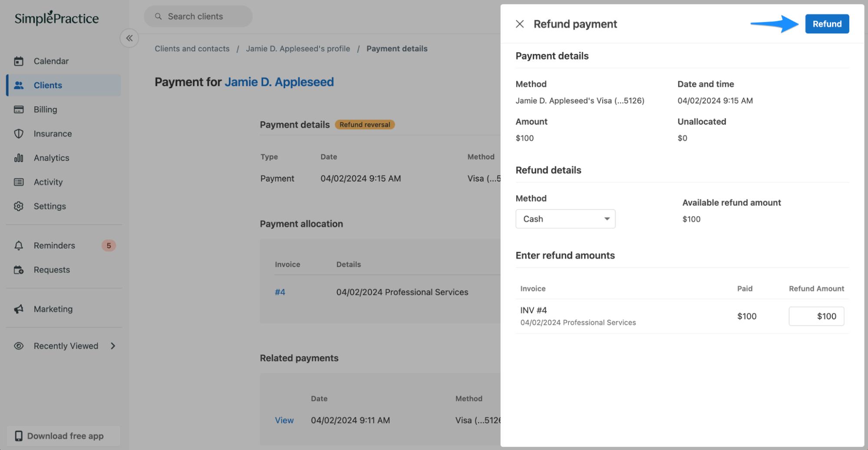Open the Reminders badge showing 5
This screenshot has width=868, height=450.
pos(109,246)
